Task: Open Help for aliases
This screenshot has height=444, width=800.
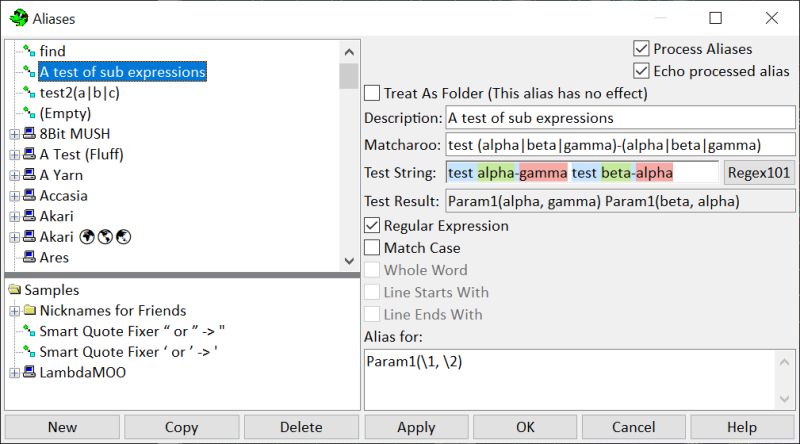Action: pyautogui.click(x=742, y=427)
